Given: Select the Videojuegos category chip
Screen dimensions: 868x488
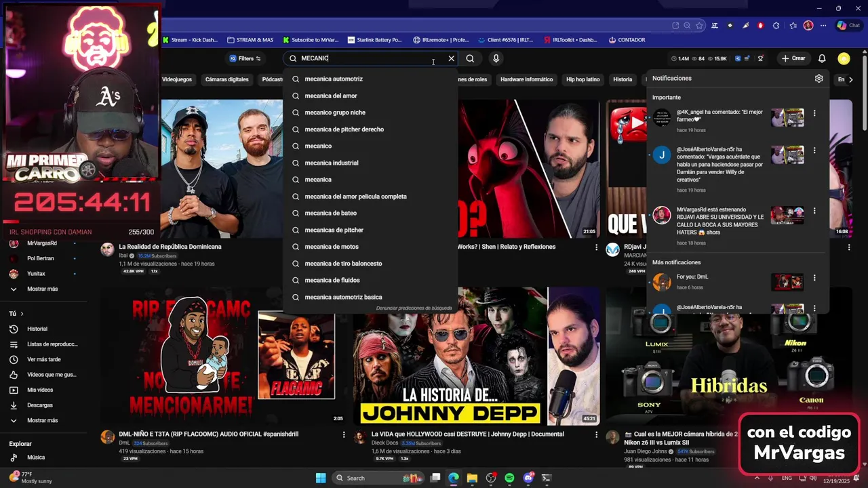Looking at the screenshot, I should click(177, 79).
